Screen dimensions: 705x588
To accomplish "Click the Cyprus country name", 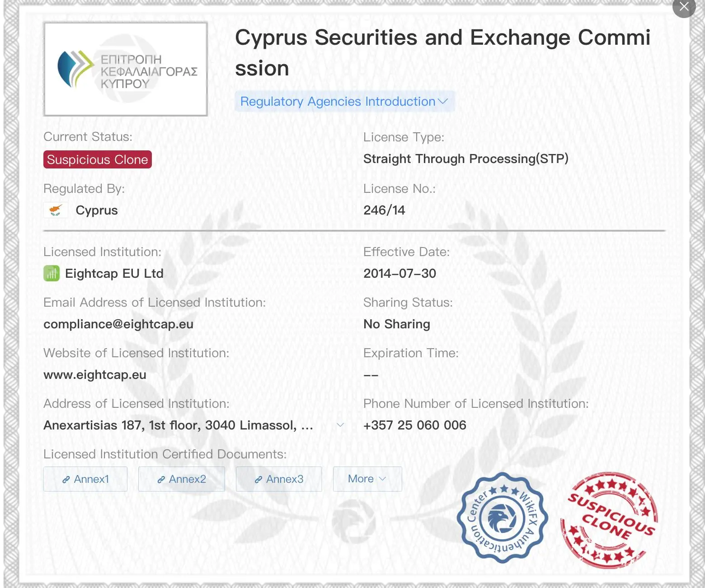I will pos(97,210).
